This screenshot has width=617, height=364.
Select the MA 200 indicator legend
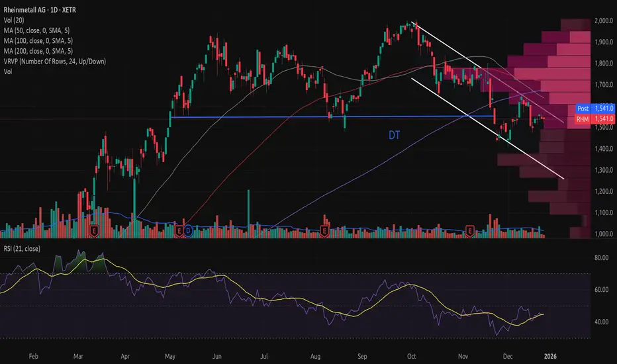tap(38, 51)
